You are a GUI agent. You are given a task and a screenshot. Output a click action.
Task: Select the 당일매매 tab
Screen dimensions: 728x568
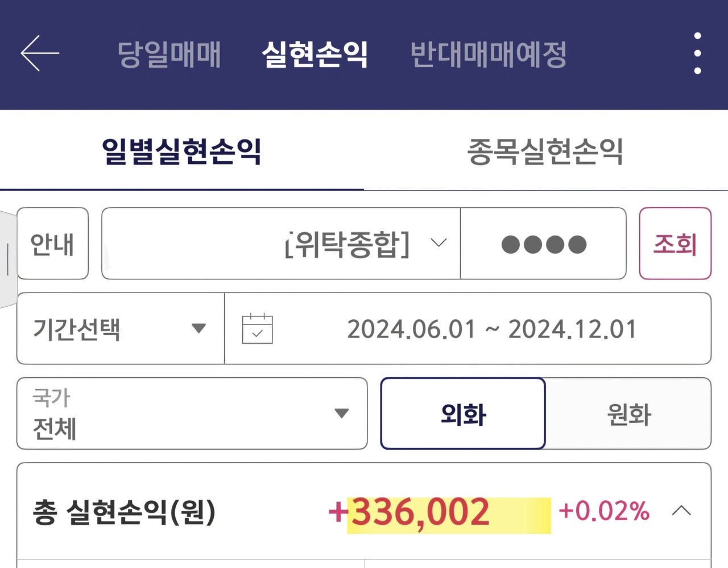click(169, 54)
